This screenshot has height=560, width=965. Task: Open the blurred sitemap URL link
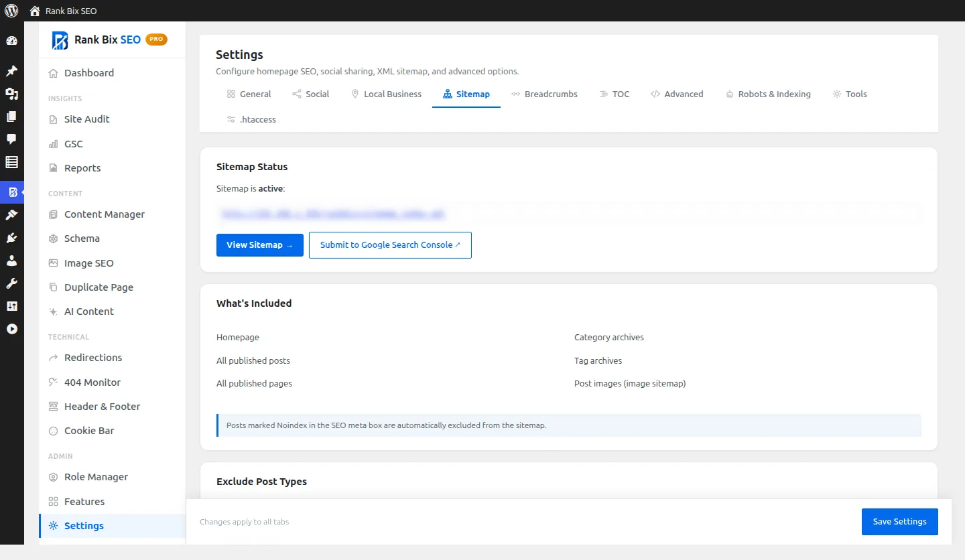(x=333, y=214)
